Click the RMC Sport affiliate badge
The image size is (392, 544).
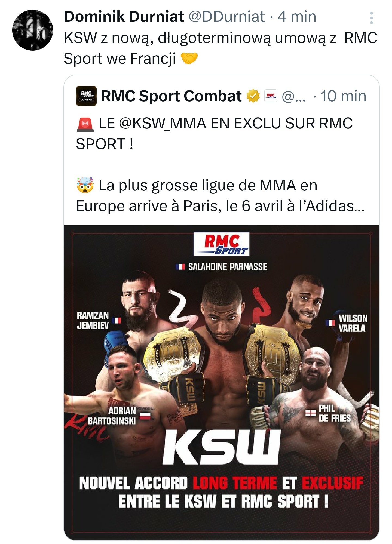click(x=271, y=96)
